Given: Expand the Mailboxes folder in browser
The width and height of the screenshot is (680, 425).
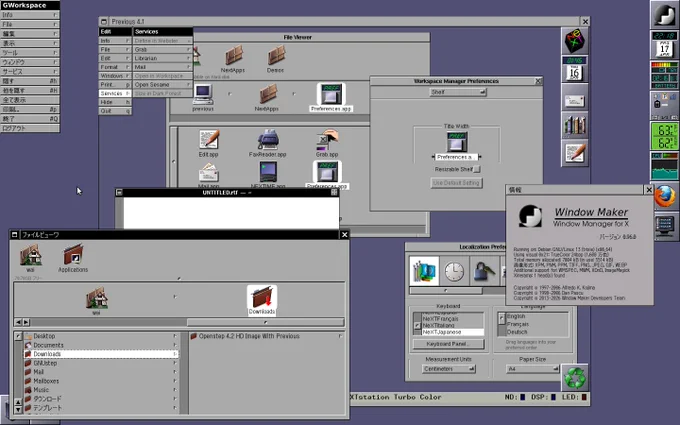Looking at the screenshot, I should [x=175, y=381].
